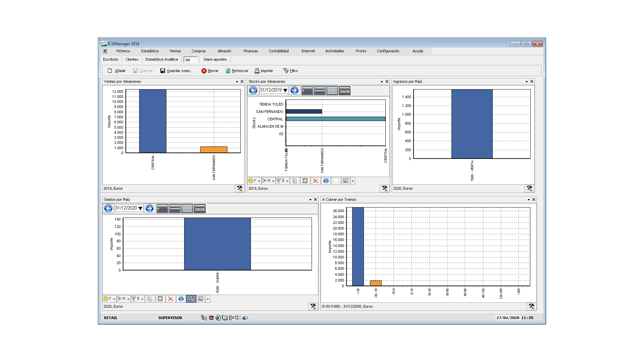Select day period view in Stocks por Almacenes
Viewport: 644px width, 362px height.
pos(307,91)
